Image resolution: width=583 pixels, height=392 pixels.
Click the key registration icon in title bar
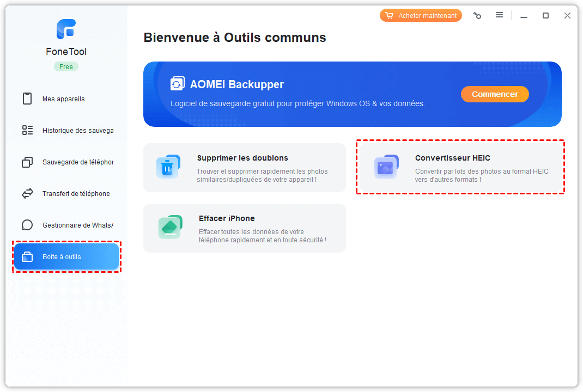tap(477, 16)
